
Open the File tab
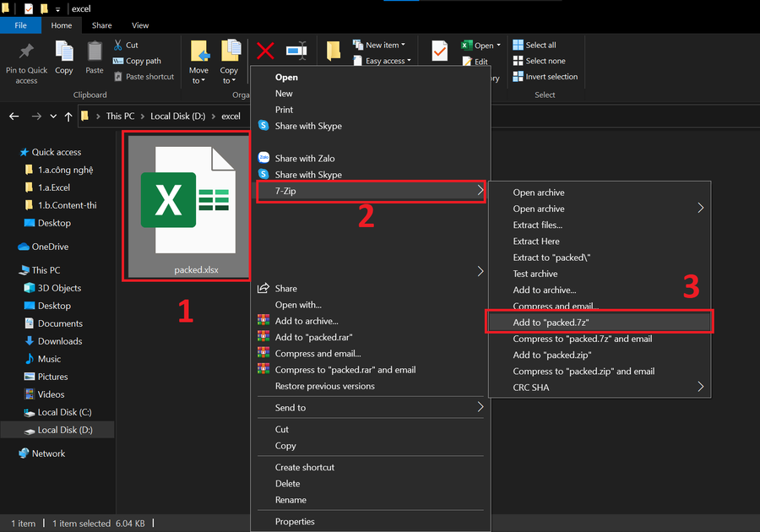20,25
